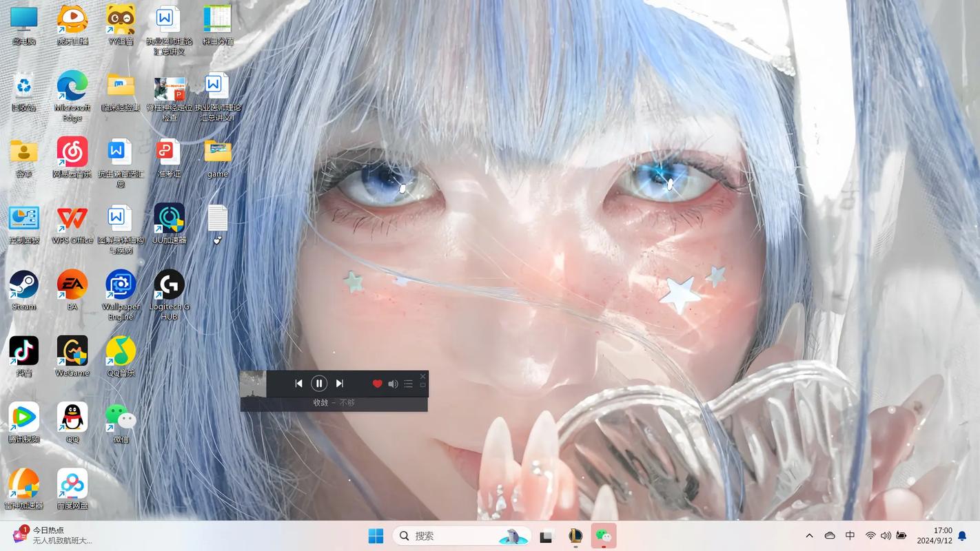Screen dimensions: 980x551
Task: Select the heart-named text file
Action: tap(217, 224)
